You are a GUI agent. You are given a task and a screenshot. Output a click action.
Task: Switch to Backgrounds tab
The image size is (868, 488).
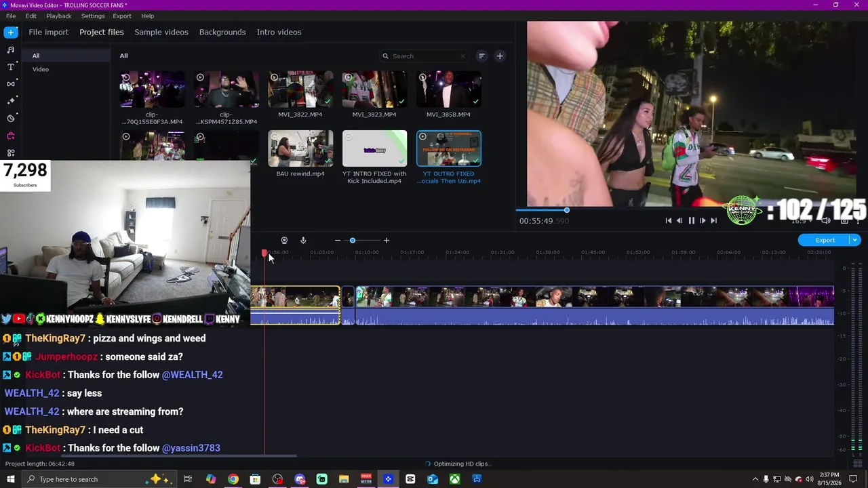[x=222, y=32]
